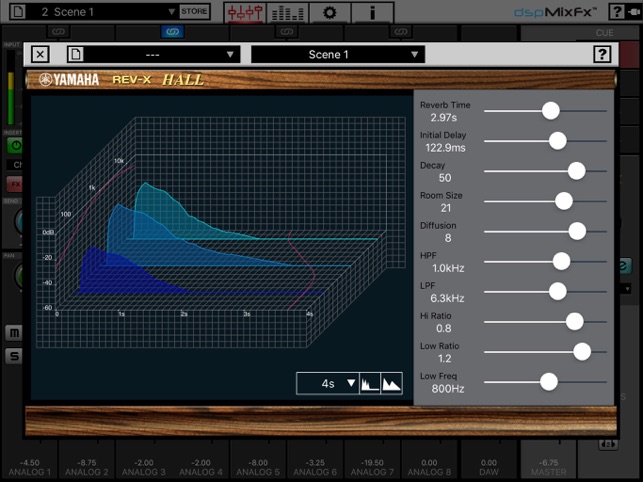The image size is (643, 482).
Task: Toggle the green insert power button
Action: click(x=15, y=145)
